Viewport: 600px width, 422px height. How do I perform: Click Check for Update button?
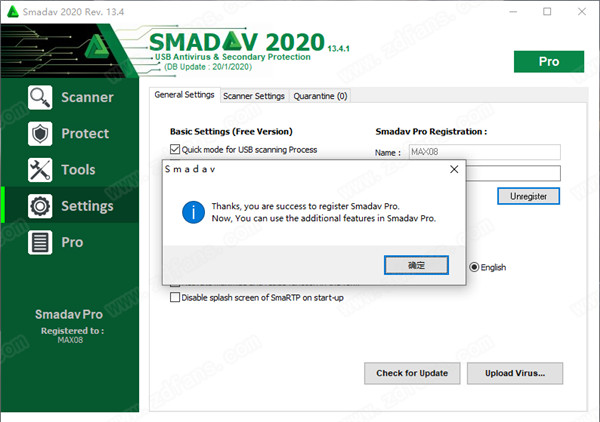[x=412, y=373]
